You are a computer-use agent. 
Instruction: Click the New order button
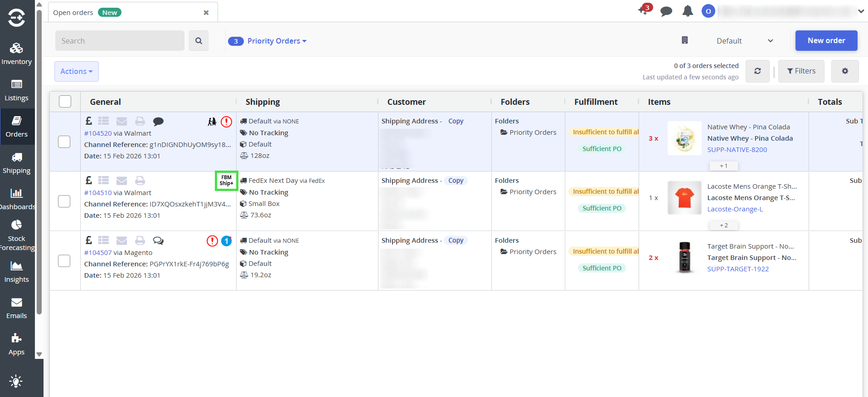[826, 40]
